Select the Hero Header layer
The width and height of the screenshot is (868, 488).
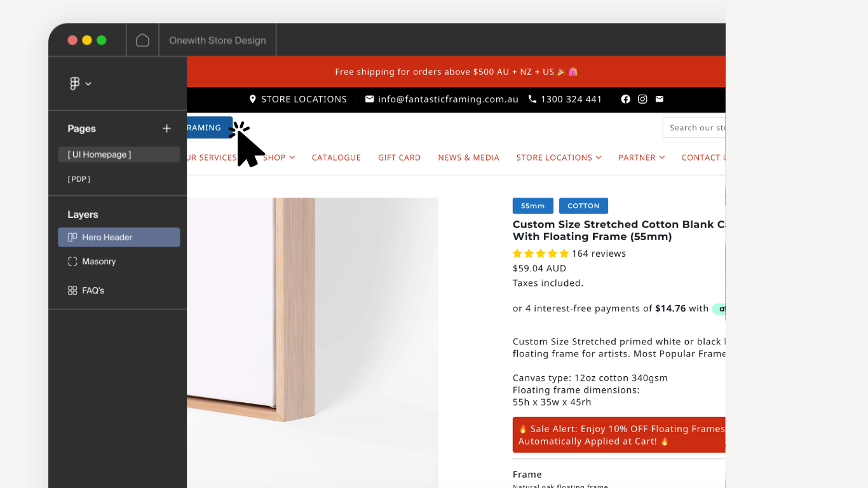coord(119,237)
